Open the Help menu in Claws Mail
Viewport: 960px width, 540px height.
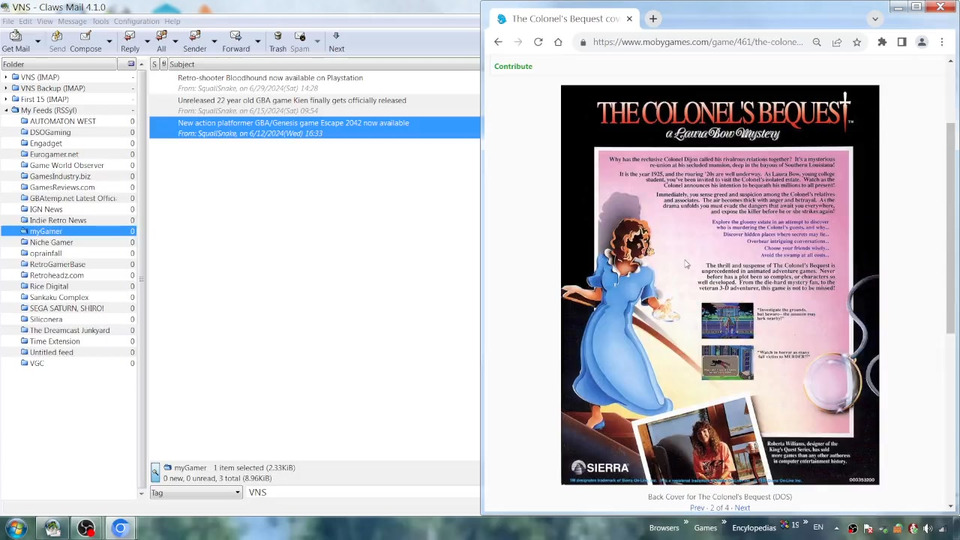[x=172, y=21]
